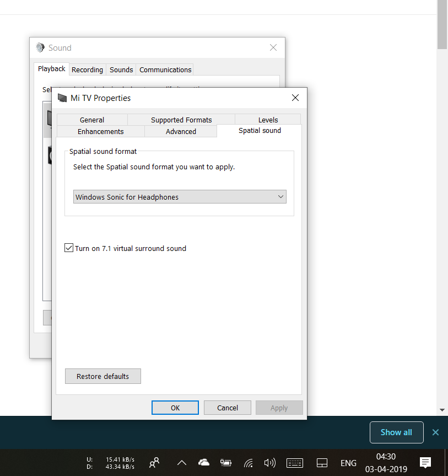Open the Wi-Fi network tray icon
The width and height of the screenshot is (448, 476).
pyautogui.click(x=248, y=463)
